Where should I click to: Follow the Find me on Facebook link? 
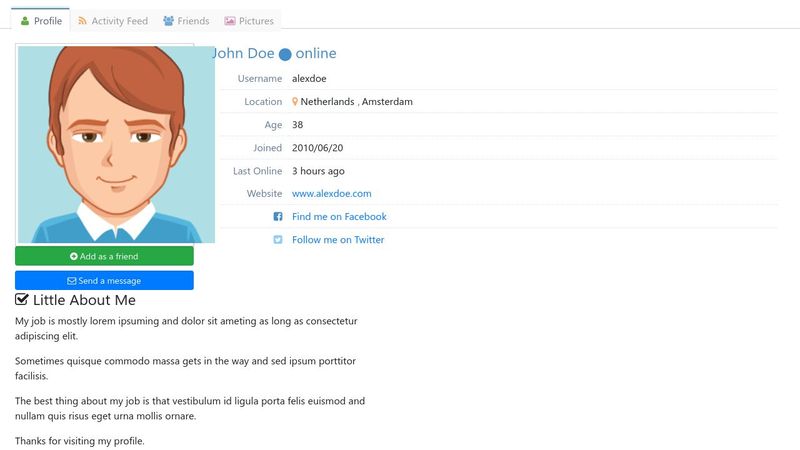[x=339, y=216]
